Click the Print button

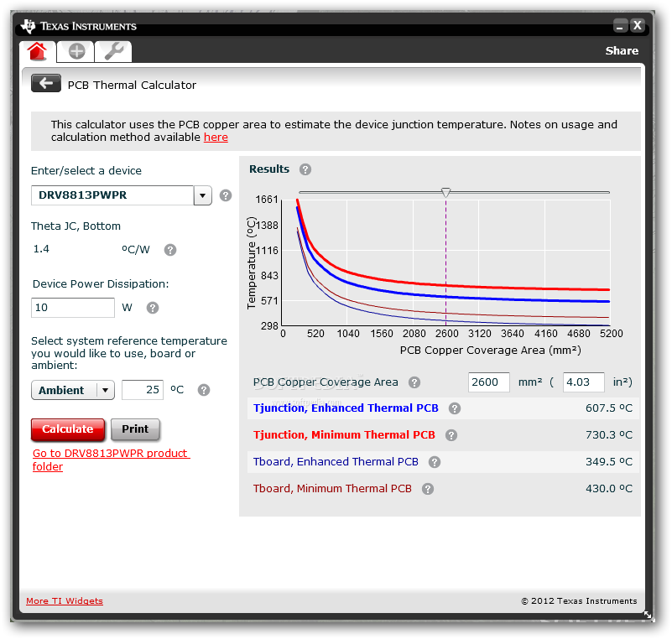click(x=135, y=429)
